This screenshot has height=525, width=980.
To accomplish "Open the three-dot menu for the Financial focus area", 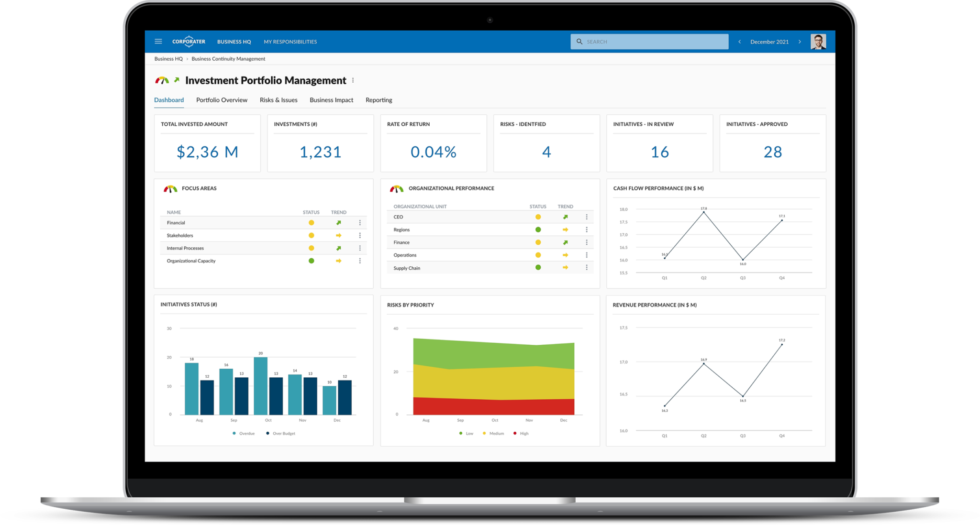I will pos(360,222).
